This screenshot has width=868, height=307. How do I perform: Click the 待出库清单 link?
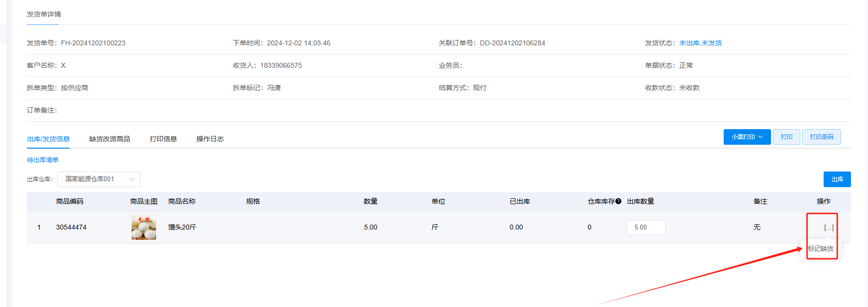pyautogui.click(x=42, y=160)
